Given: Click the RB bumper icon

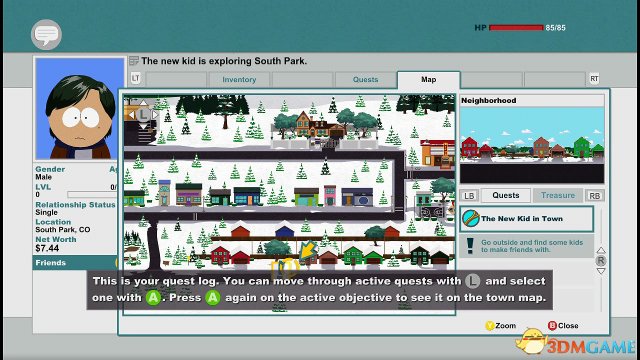Looking at the screenshot, I should point(595,196).
